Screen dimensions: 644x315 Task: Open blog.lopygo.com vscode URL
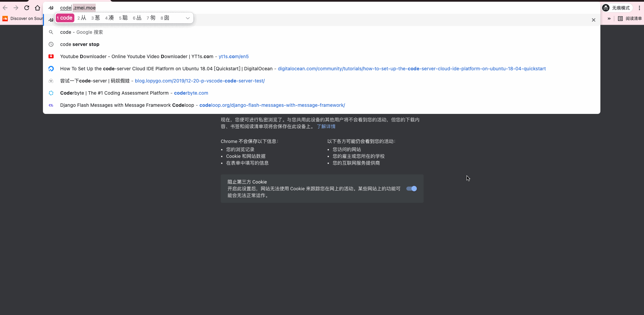(200, 81)
